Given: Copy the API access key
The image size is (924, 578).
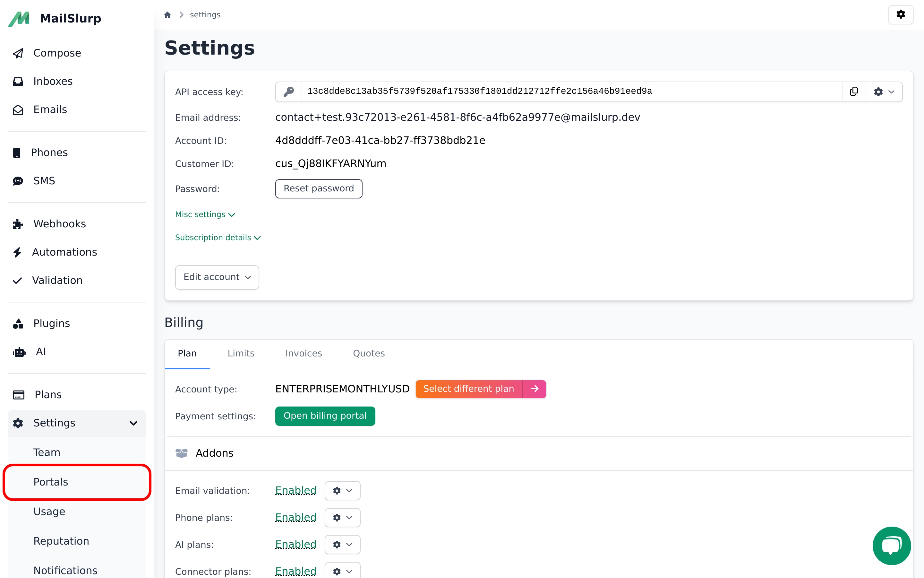Looking at the screenshot, I should [x=854, y=92].
